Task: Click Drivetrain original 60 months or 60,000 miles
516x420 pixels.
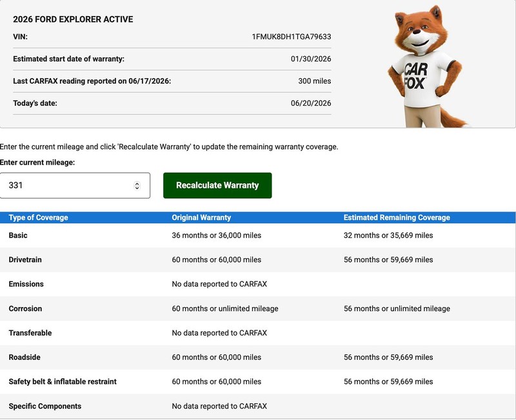Action: (x=216, y=260)
